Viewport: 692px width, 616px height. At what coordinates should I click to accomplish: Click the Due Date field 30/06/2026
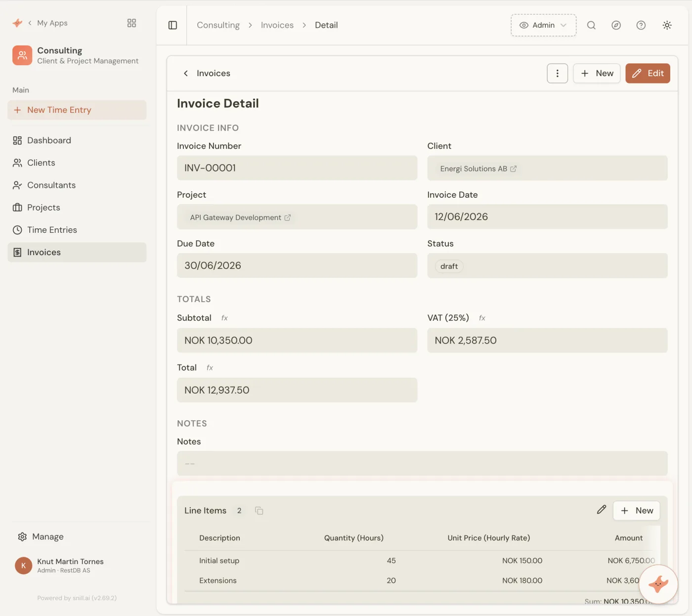pyautogui.click(x=297, y=265)
